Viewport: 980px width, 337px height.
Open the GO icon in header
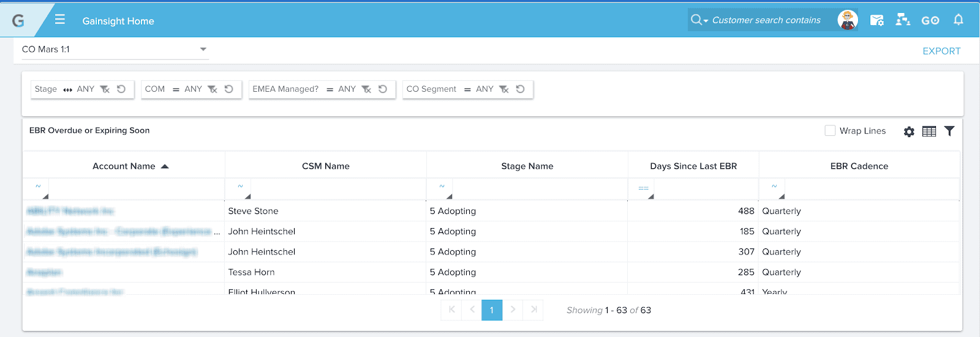[930, 20]
